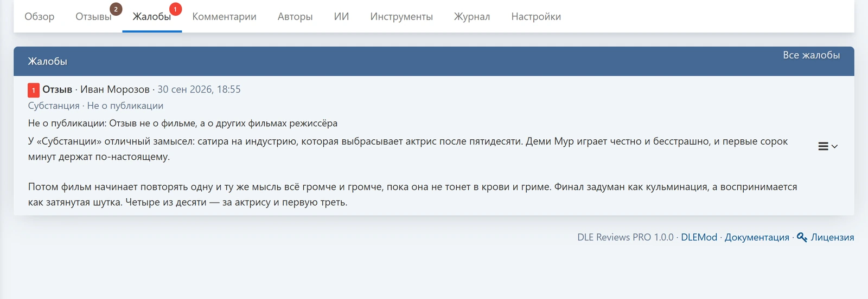Viewport: 868px width, 299px height.
Task: Open the DLEMod footer link
Action: 699,237
